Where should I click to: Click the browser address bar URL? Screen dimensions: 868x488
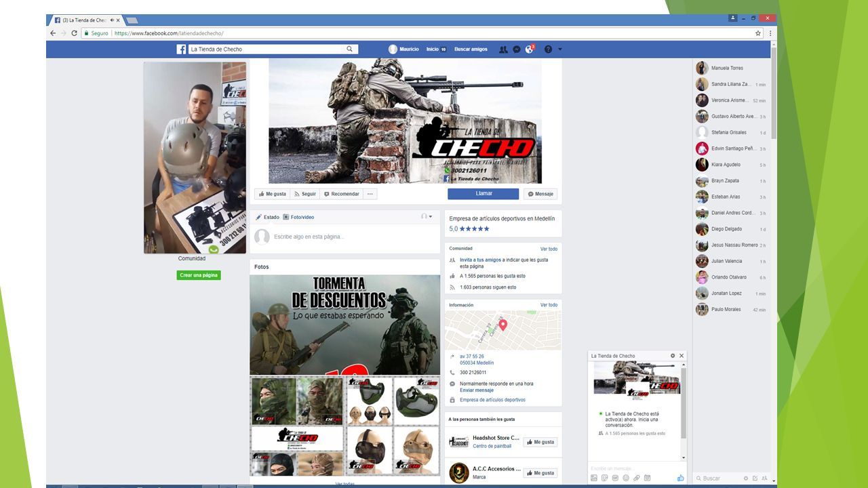point(168,33)
